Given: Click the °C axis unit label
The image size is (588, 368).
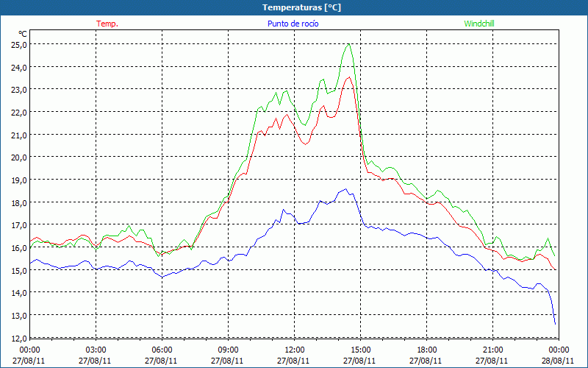Looking at the screenshot, I should tap(22, 34).
